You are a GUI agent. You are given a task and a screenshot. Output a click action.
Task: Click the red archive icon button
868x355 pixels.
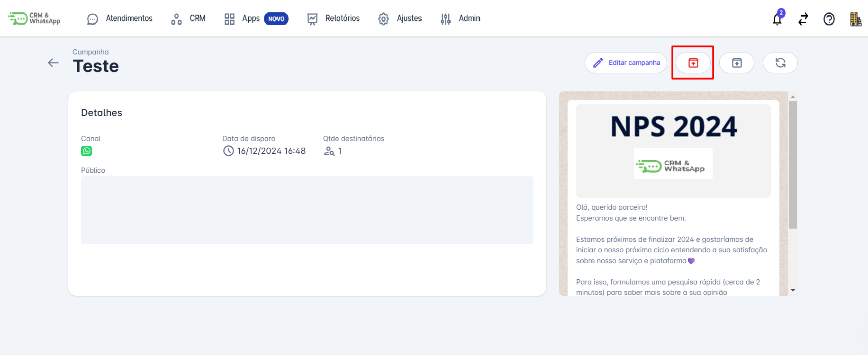click(693, 63)
